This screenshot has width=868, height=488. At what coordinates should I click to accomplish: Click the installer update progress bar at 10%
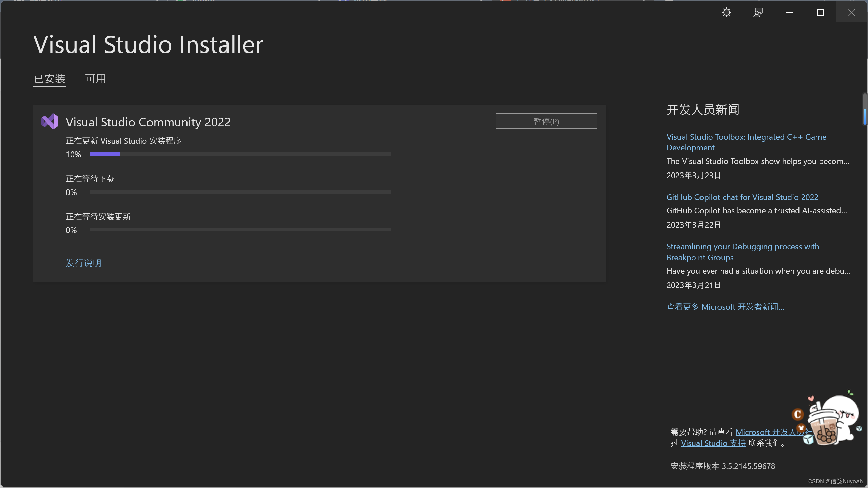tap(240, 154)
